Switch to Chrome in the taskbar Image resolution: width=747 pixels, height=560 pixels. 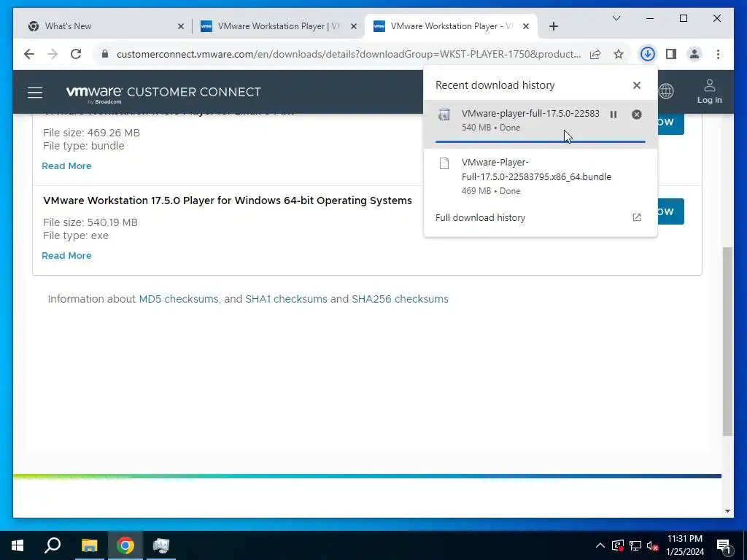pos(125,545)
